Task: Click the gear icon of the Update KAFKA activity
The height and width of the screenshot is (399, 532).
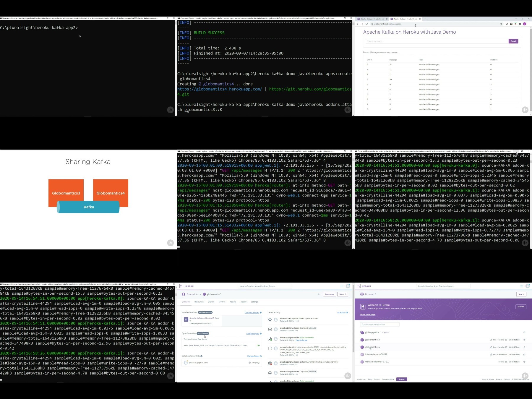Action: click(x=270, y=320)
